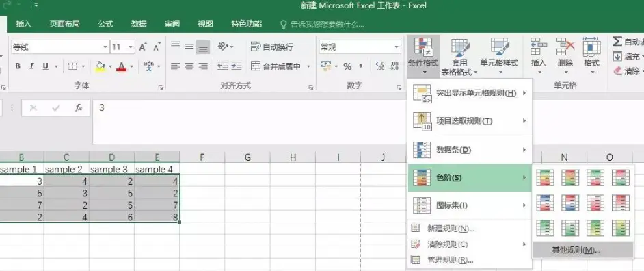The width and height of the screenshot is (644, 271).
Task: Apply percent style
Action: pyautogui.click(x=347, y=66)
